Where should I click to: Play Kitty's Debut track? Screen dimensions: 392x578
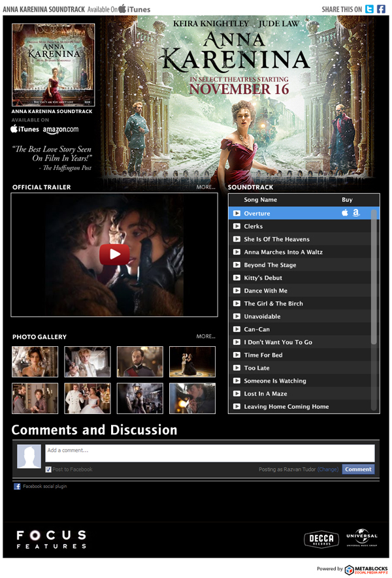[237, 278]
